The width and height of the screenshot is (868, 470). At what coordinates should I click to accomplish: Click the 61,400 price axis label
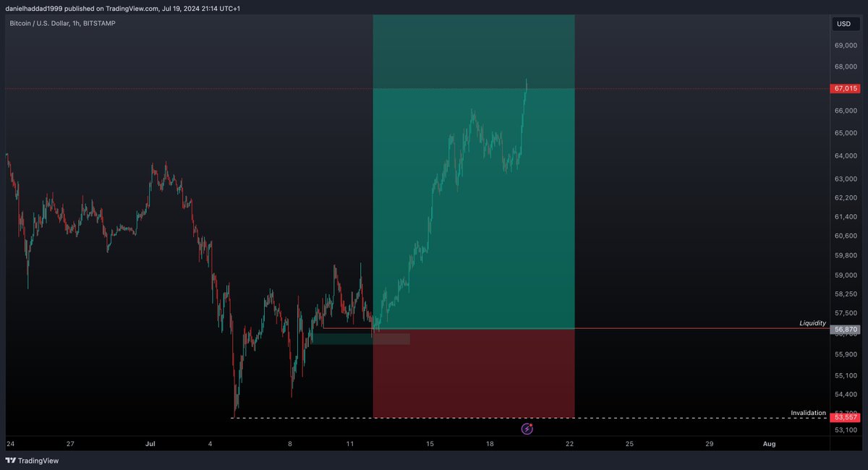coord(845,217)
